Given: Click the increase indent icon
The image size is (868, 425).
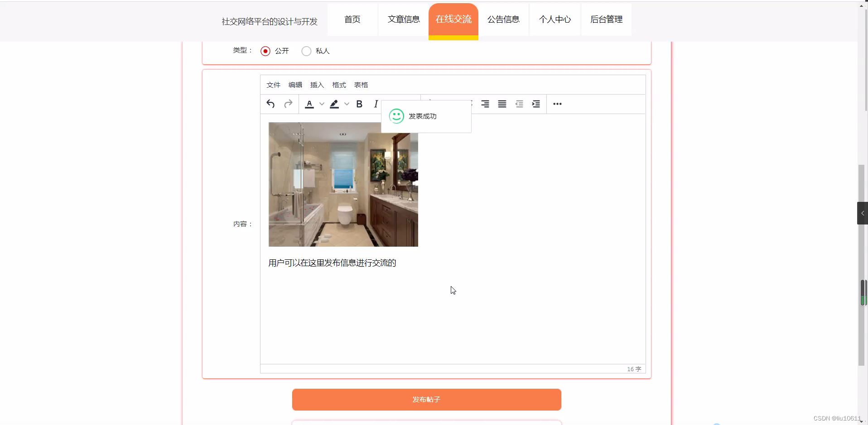Looking at the screenshot, I should [x=536, y=104].
